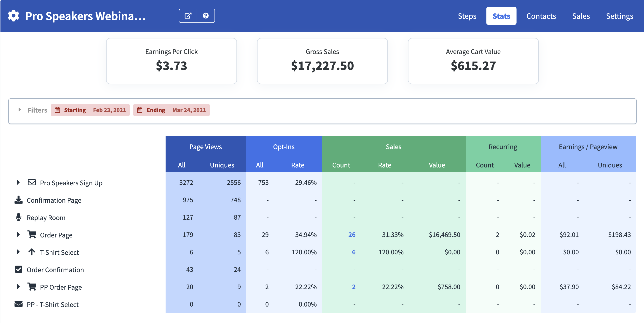Expand Pro Speakers Sign Up row
This screenshot has height=323, width=644.
pos(18,183)
